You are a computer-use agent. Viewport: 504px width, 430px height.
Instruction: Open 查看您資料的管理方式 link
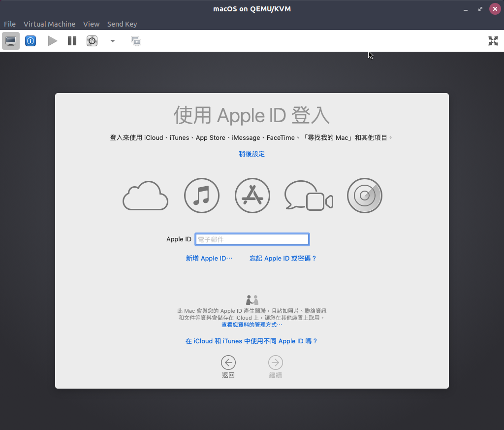[252, 325]
